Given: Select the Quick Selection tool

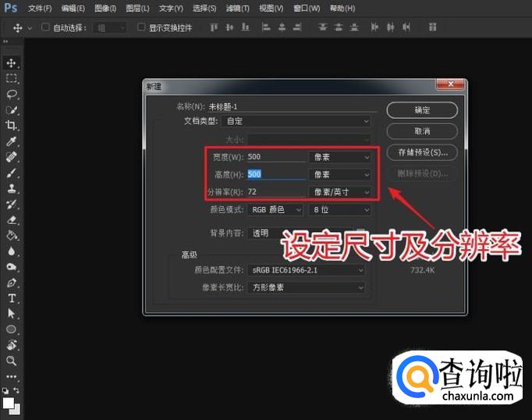Looking at the screenshot, I should (11, 110).
